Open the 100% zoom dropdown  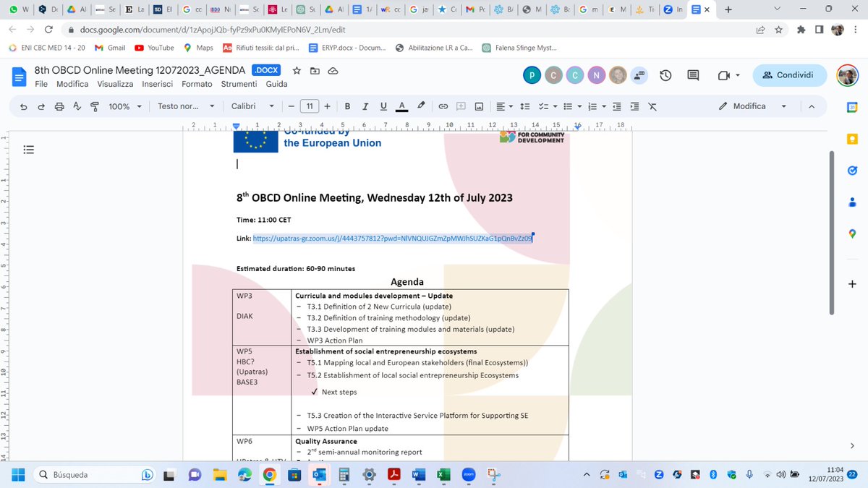[x=124, y=106]
